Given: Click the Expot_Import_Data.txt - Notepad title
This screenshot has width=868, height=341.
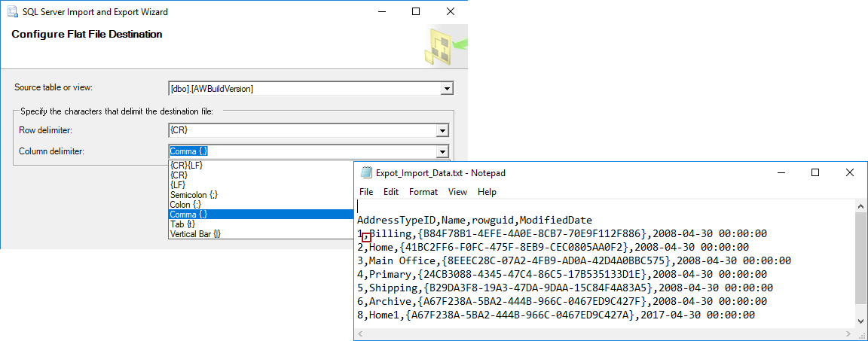Looking at the screenshot, I should [x=441, y=173].
